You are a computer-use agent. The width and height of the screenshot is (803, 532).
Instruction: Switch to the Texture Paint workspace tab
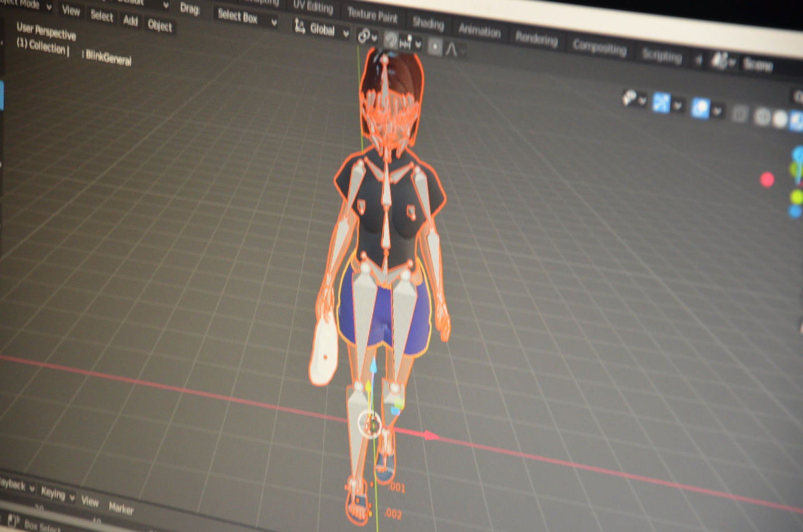pos(373,14)
